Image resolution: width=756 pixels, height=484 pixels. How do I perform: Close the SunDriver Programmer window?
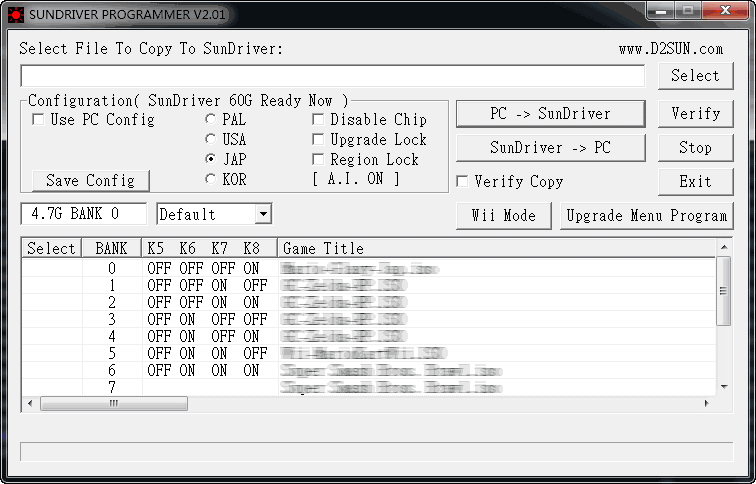click(x=725, y=11)
